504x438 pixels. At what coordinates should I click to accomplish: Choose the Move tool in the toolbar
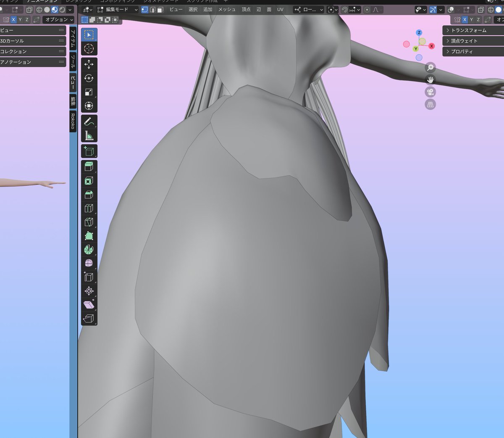pos(89,64)
